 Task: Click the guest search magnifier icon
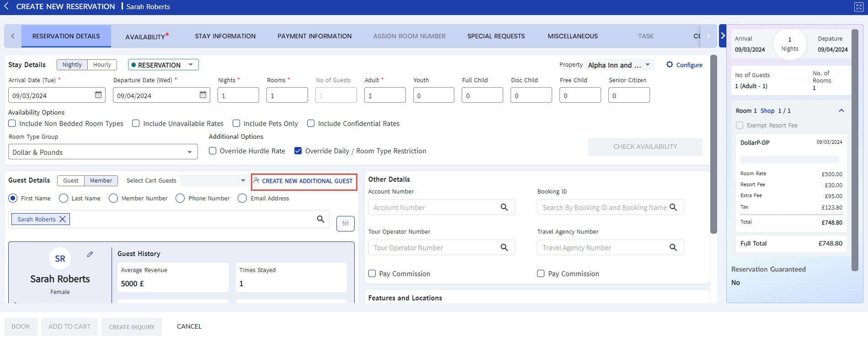tap(320, 219)
